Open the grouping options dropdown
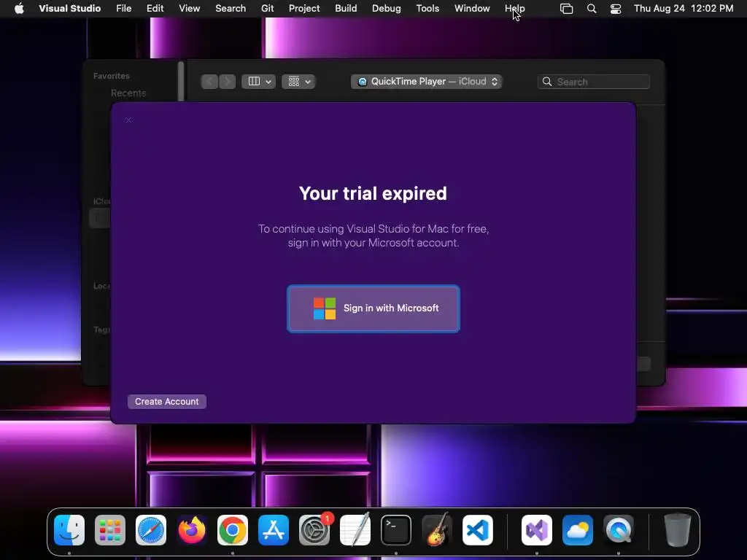Viewport: 747px width, 560px height. tap(298, 82)
